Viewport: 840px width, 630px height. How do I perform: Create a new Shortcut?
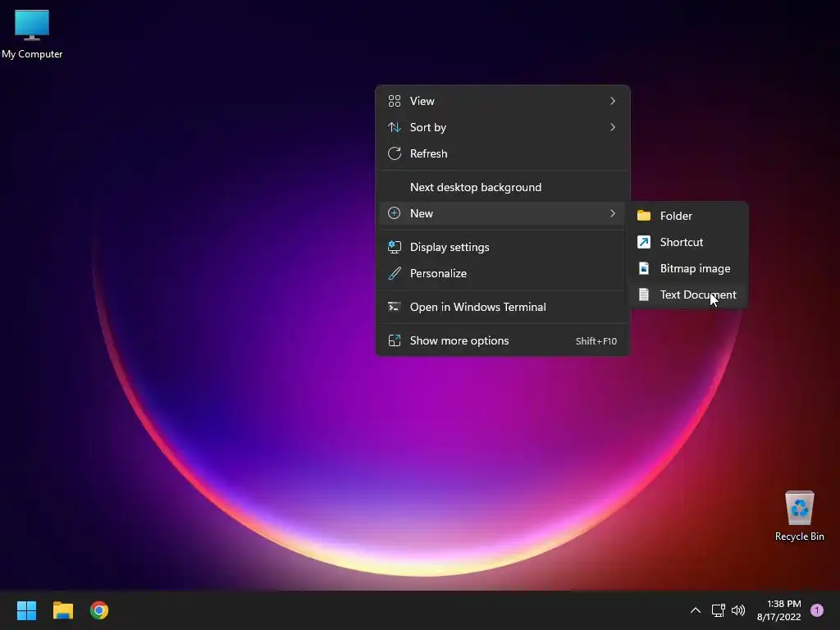point(688,242)
